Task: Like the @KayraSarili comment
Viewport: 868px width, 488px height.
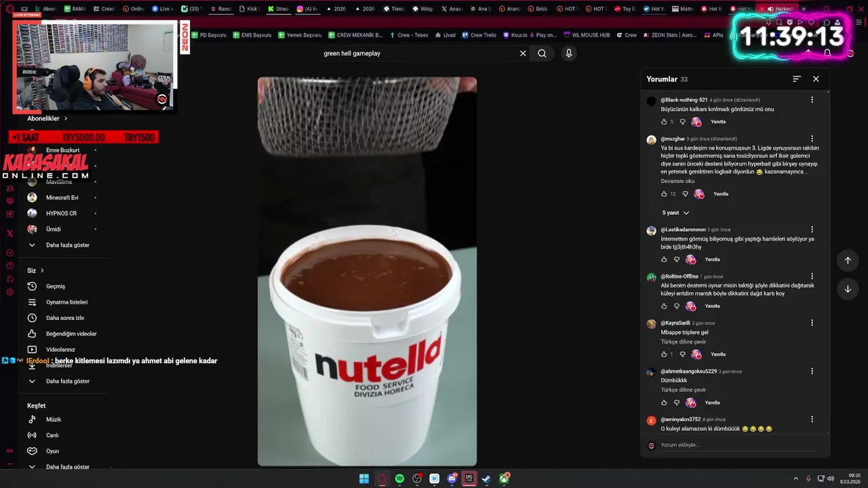Action: pyautogui.click(x=664, y=354)
